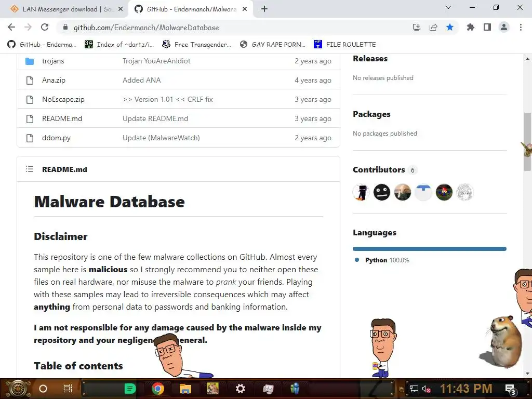Toggle the bookmark star
Viewport: 532px width, 399px height.
point(450,27)
